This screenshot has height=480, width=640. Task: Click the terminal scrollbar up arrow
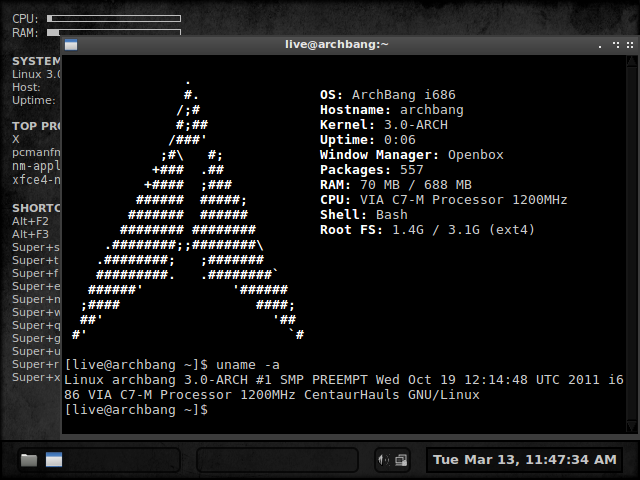click(x=632, y=61)
